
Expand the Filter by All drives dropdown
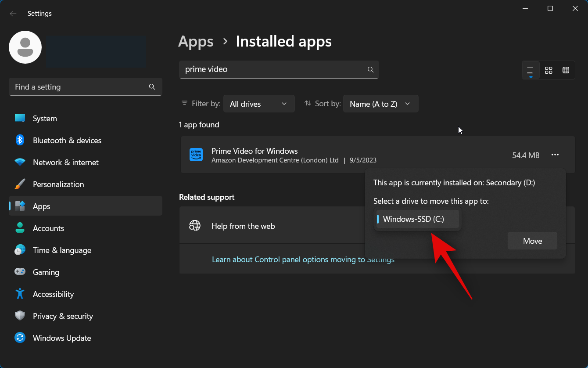coord(258,104)
